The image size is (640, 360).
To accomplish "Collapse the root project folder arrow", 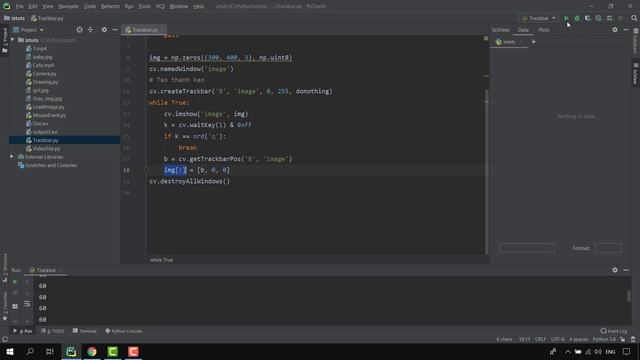I will (12, 40).
